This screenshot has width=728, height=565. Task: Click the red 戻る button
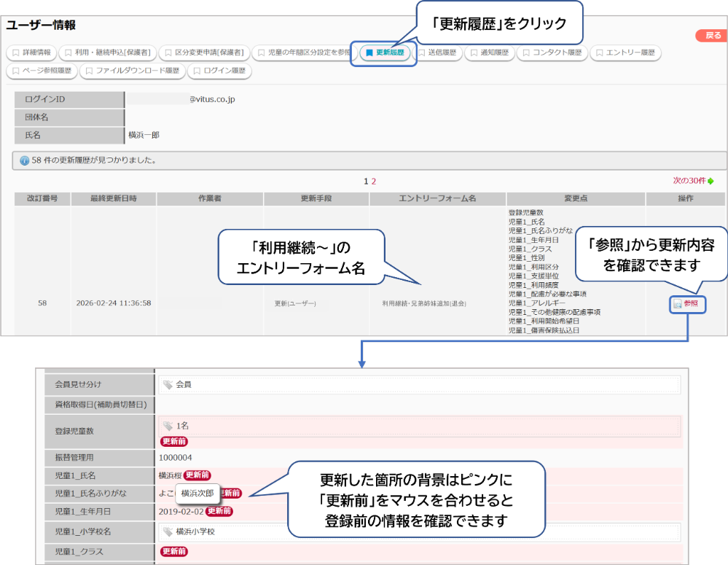coord(709,36)
